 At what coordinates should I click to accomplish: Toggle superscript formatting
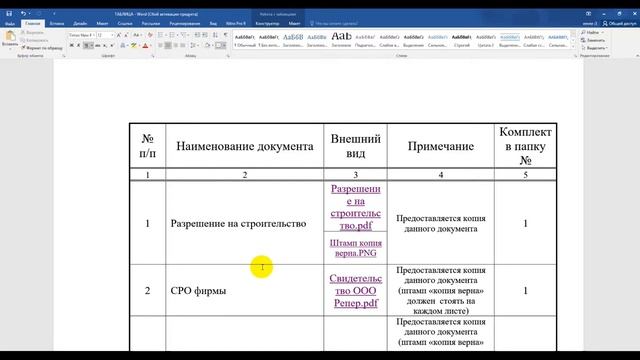tap(112, 45)
